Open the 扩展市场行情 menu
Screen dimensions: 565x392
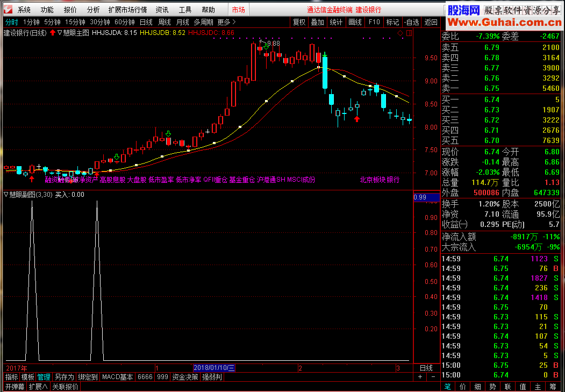(x=127, y=10)
